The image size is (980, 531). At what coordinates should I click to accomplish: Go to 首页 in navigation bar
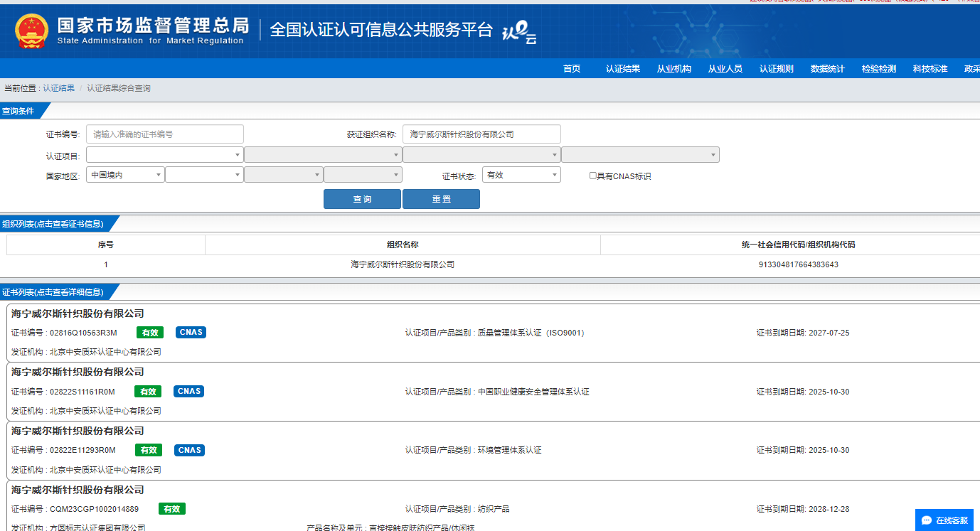(572, 69)
